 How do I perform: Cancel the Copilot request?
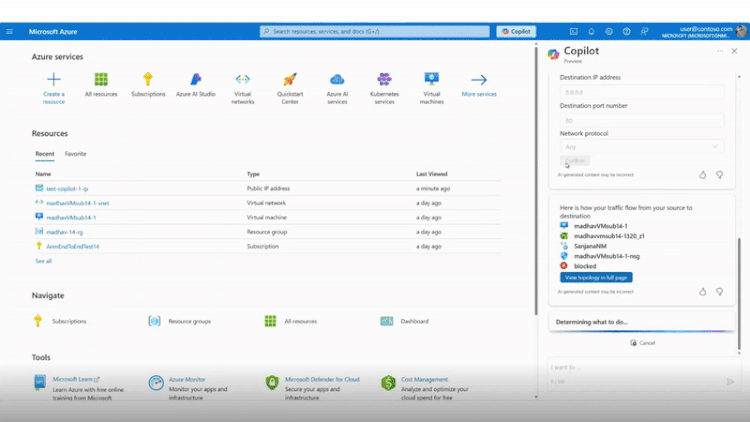tap(642, 343)
